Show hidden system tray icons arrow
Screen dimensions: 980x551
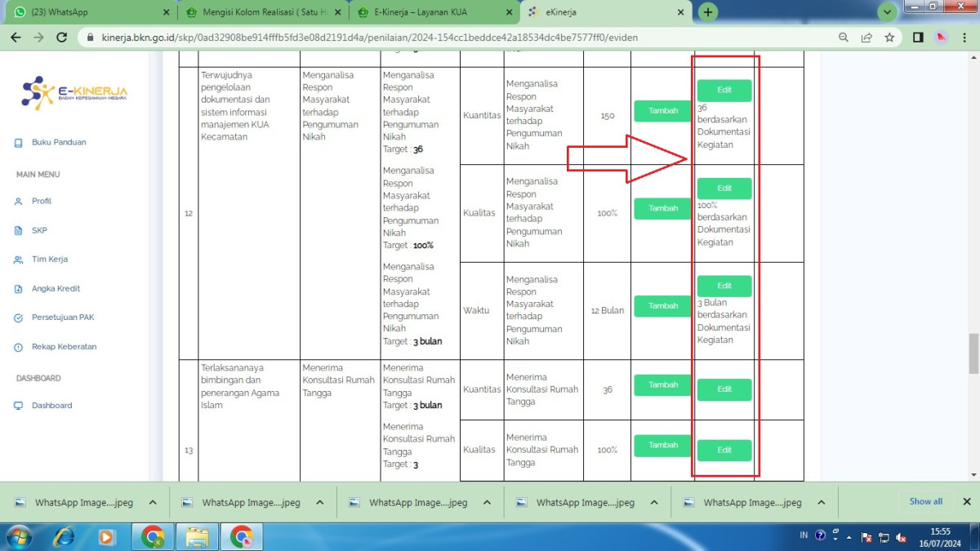[851, 537]
